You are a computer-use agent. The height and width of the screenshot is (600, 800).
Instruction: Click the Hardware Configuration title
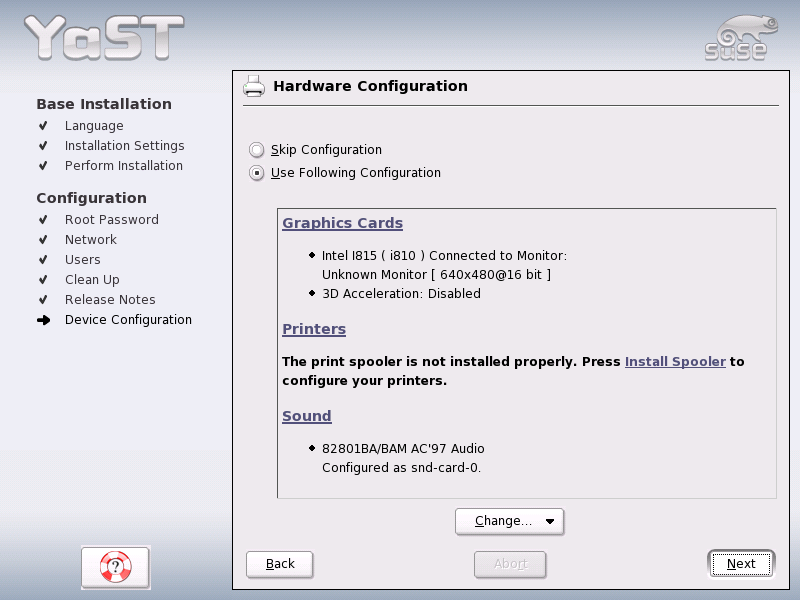coord(370,86)
